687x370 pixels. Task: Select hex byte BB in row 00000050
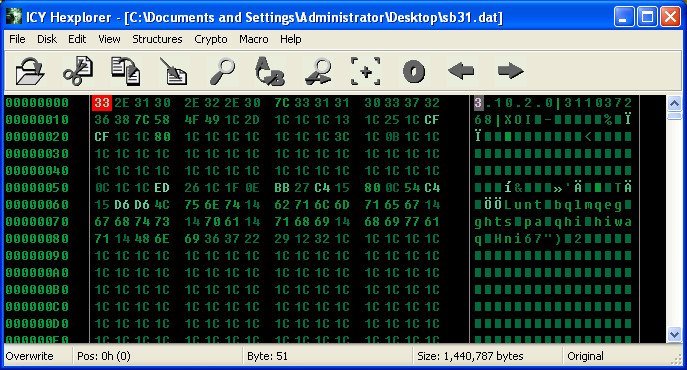coord(281,188)
